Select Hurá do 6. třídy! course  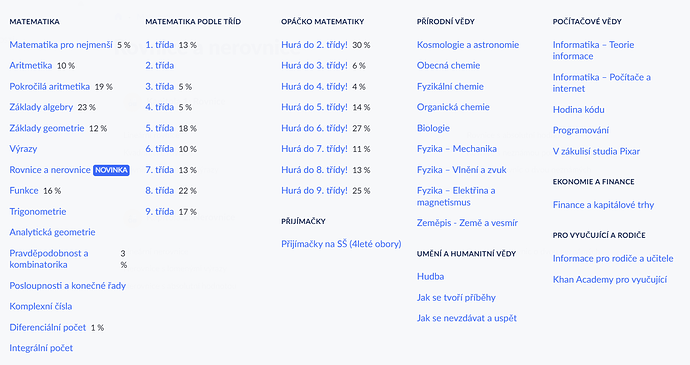tap(314, 128)
